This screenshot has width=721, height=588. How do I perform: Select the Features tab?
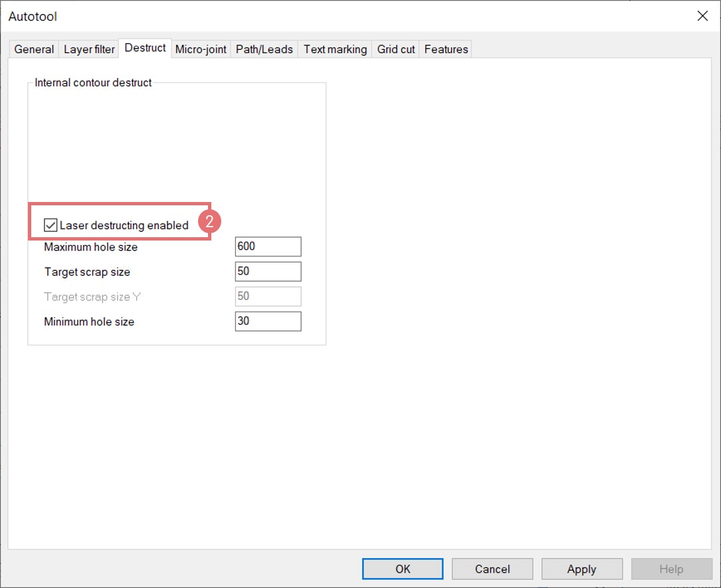coord(446,49)
